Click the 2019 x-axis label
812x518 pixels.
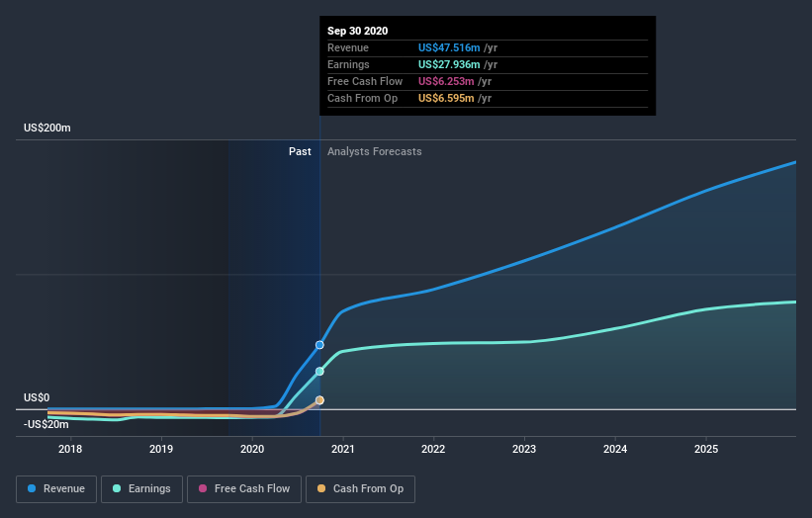tap(161, 449)
